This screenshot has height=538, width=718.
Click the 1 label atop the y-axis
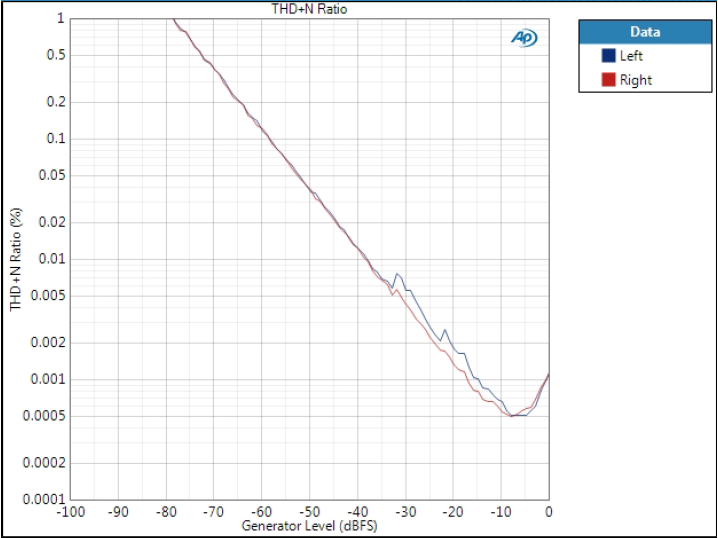[60, 18]
